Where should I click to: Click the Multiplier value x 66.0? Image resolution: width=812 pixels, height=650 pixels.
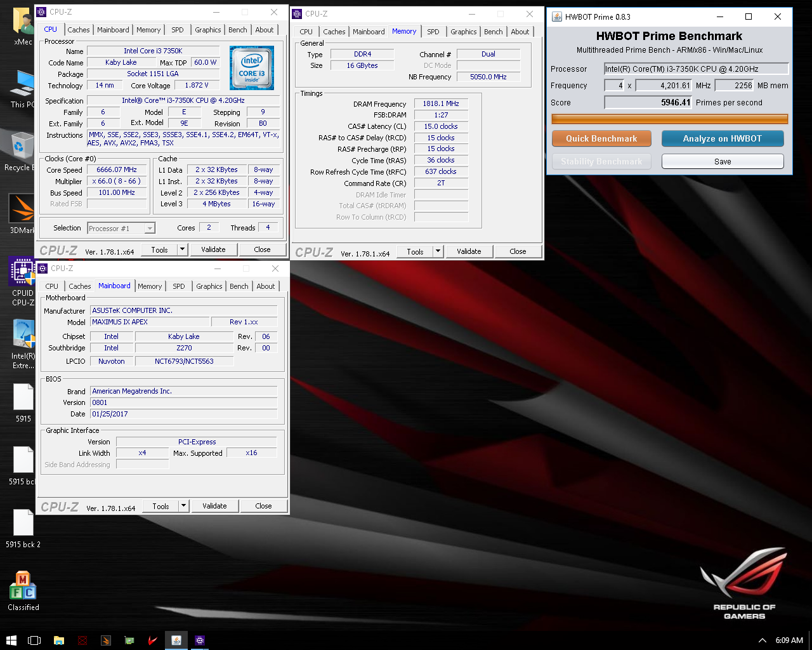pyautogui.click(x=117, y=182)
